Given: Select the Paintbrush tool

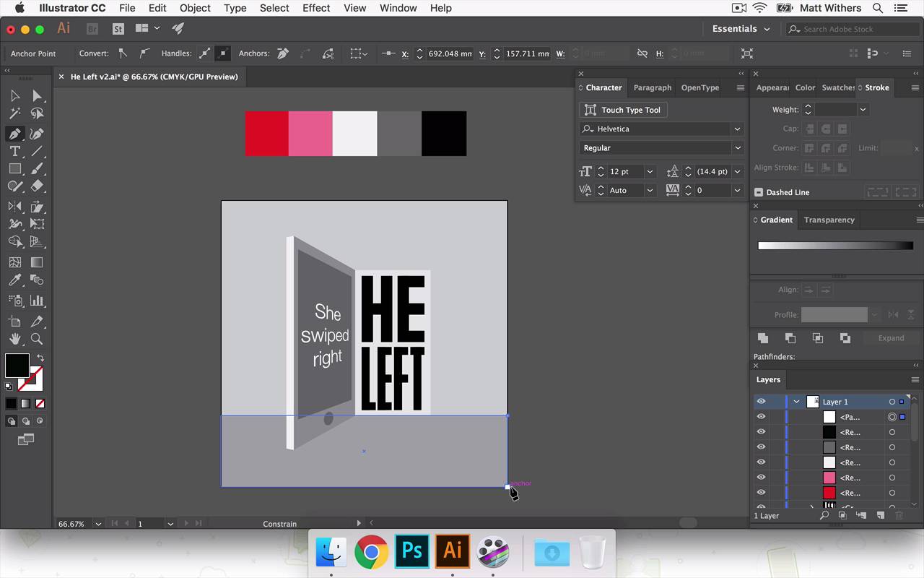Looking at the screenshot, I should (x=37, y=168).
